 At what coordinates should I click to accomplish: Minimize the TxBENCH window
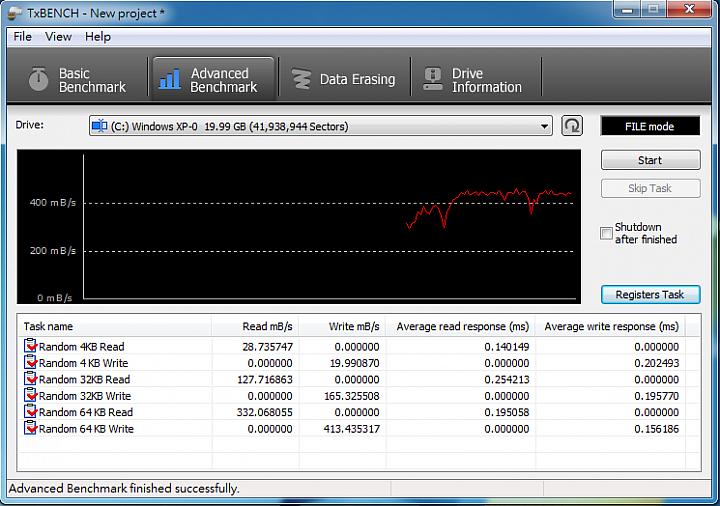(x=627, y=9)
